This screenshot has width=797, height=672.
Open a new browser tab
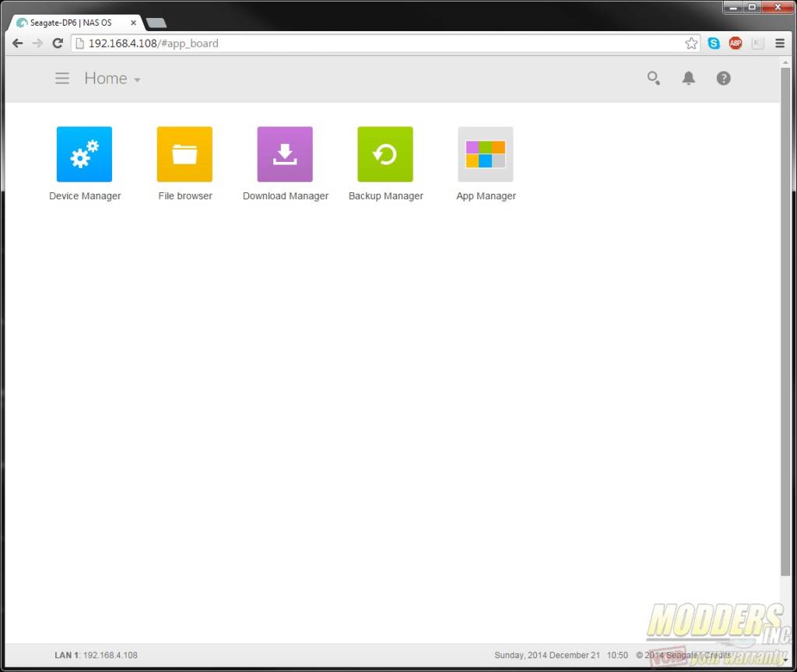pyautogui.click(x=156, y=23)
